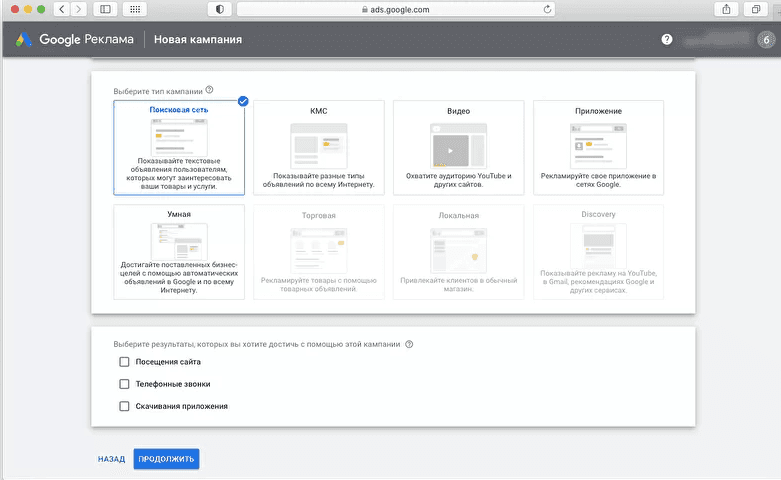Click text 'Показывайте разные типы объявлений по всему Интернету.'
This screenshot has height=480, width=781.
point(319,180)
